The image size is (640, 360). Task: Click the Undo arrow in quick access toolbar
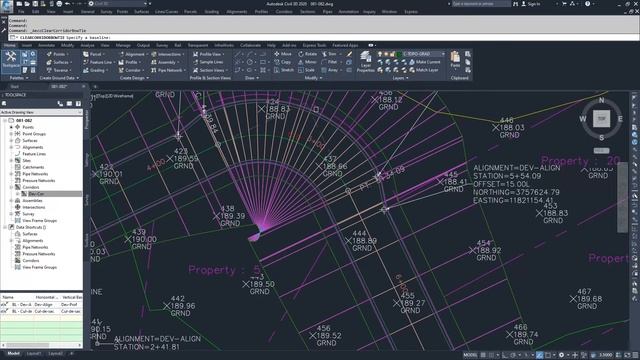pos(67,4)
